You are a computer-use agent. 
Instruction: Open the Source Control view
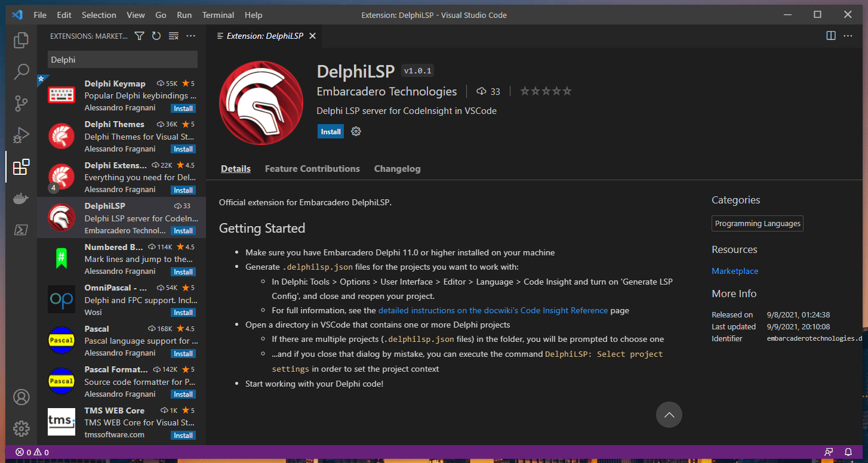tap(21, 104)
